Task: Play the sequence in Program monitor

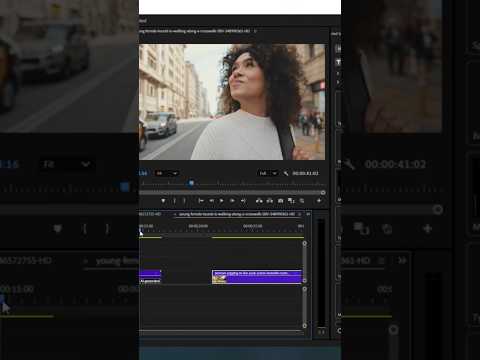Action: pos(221,201)
